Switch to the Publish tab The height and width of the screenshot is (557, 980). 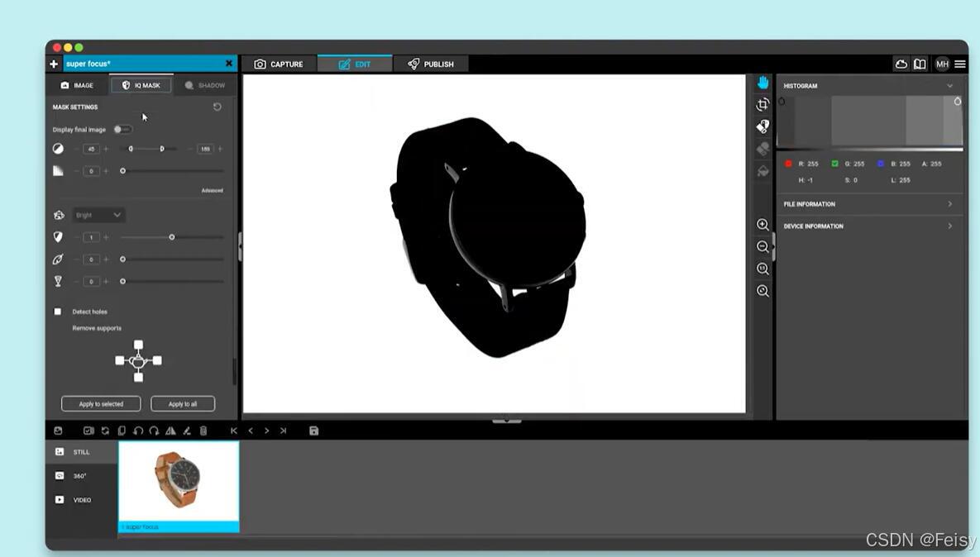pyautogui.click(x=431, y=64)
